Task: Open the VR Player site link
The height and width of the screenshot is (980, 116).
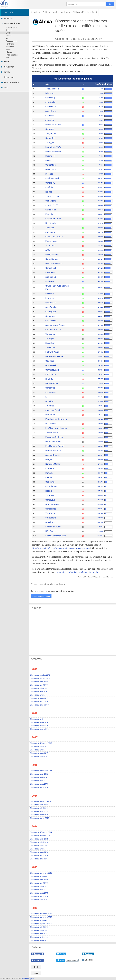Action: tap(50, 339)
